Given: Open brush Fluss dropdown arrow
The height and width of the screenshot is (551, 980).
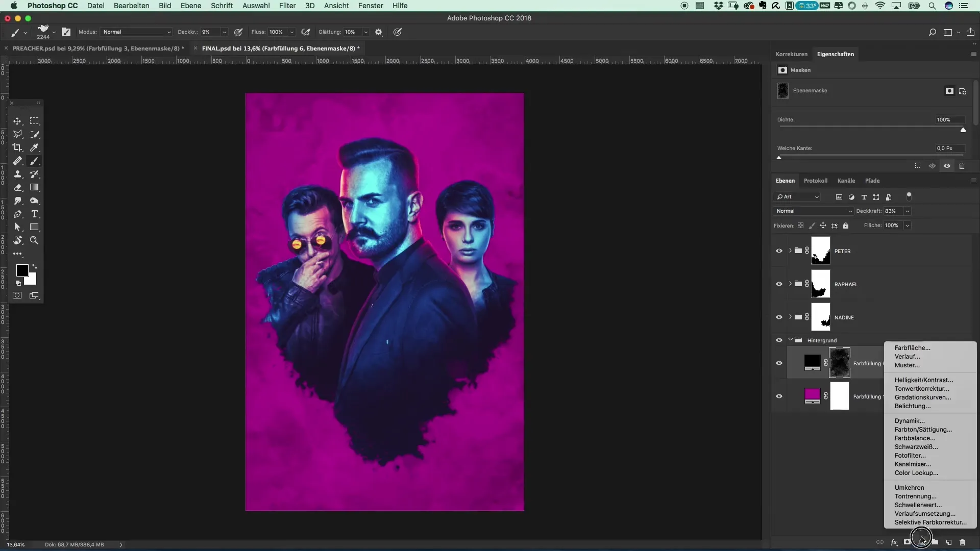Looking at the screenshot, I should pos(292,32).
